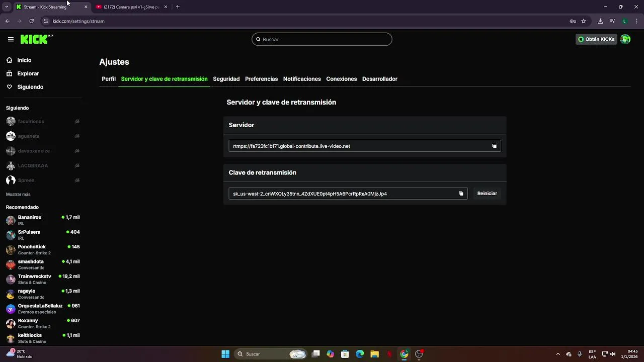This screenshot has width=644, height=362.
Task: Reload the page in the browser
Action: pos(31,21)
